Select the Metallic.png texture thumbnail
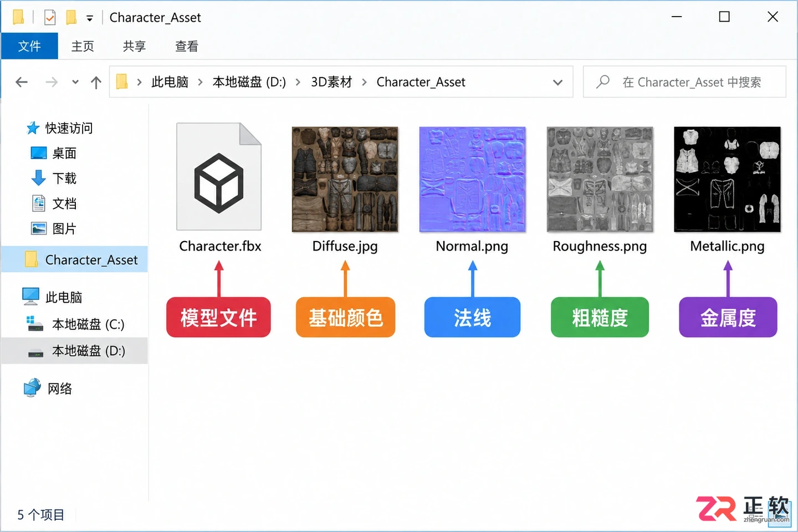The width and height of the screenshot is (798, 532). click(727, 180)
